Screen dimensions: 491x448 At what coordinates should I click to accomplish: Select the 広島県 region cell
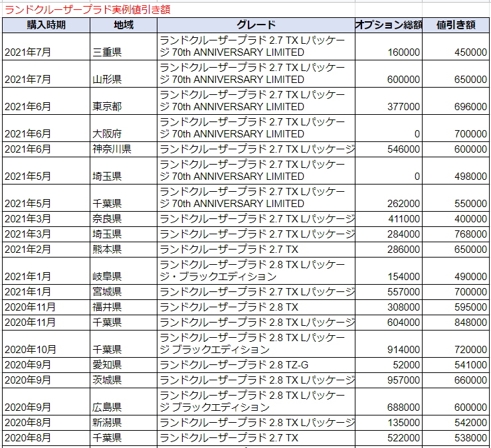(124, 402)
